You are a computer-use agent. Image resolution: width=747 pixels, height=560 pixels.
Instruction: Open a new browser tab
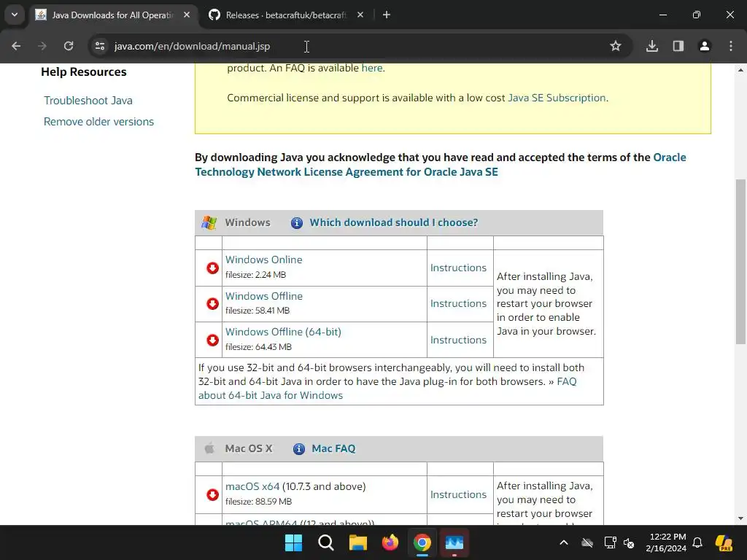[x=387, y=15]
